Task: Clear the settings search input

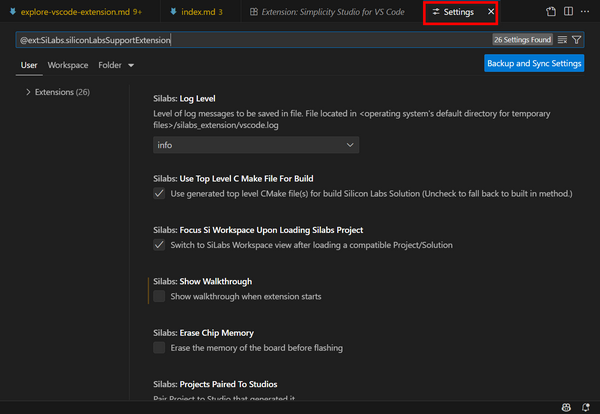Action: click(562, 40)
